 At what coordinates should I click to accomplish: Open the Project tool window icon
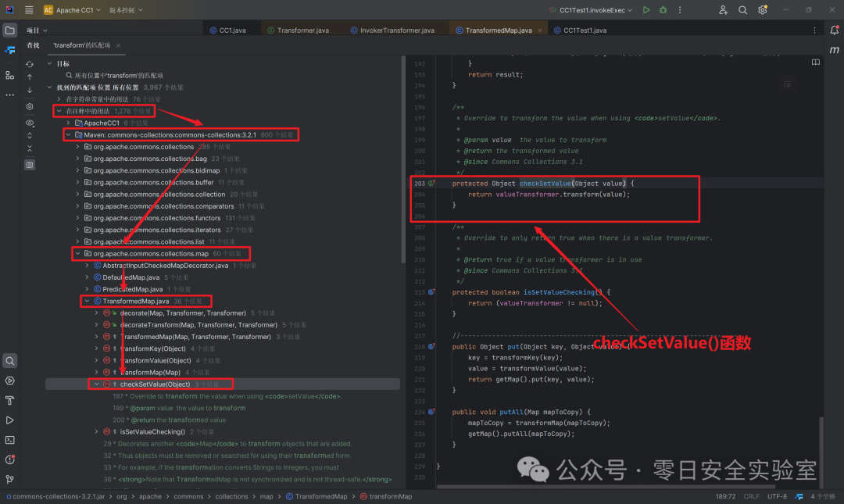9,30
